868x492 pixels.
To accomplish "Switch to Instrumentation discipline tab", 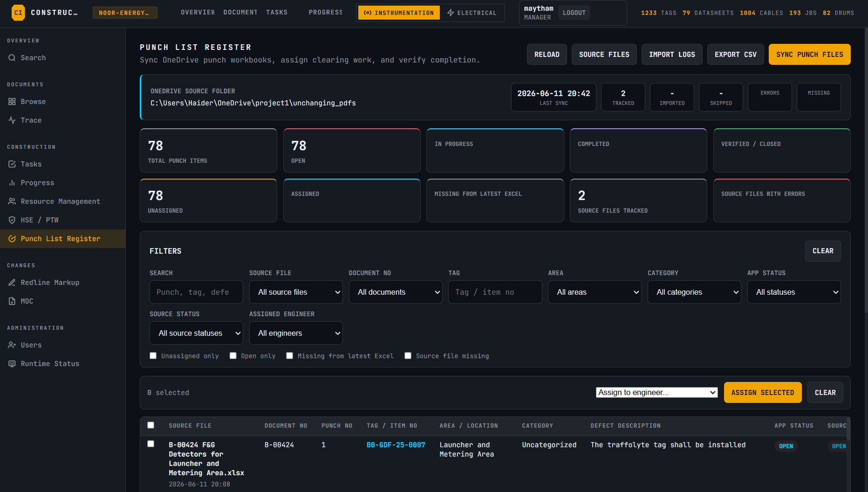I will coord(399,13).
